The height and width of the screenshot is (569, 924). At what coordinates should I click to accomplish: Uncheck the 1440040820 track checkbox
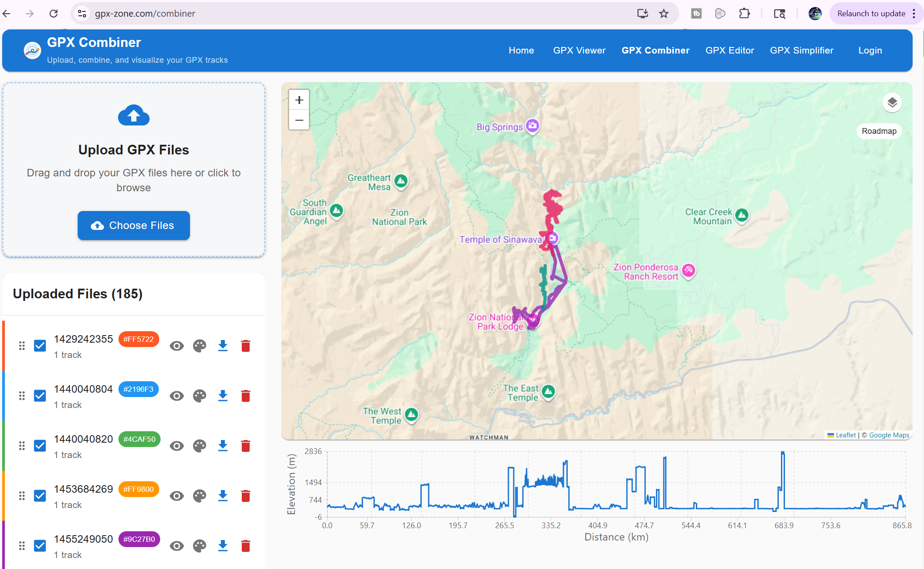[40, 446]
